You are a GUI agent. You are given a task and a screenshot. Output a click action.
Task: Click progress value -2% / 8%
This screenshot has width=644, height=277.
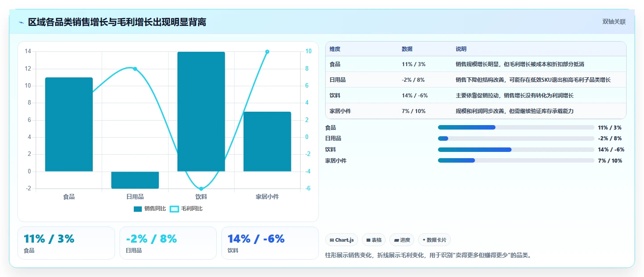[x=610, y=138]
